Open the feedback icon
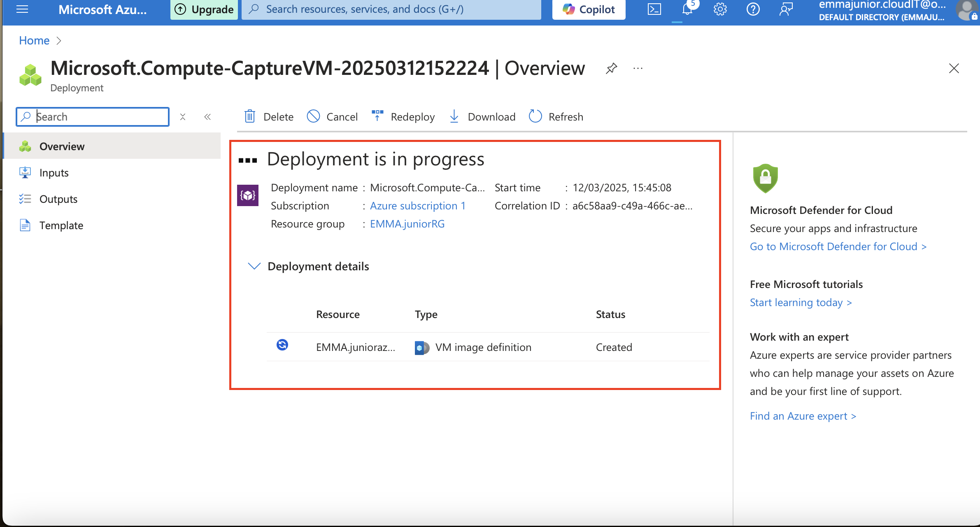The width and height of the screenshot is (980, 527). (786, 9)
